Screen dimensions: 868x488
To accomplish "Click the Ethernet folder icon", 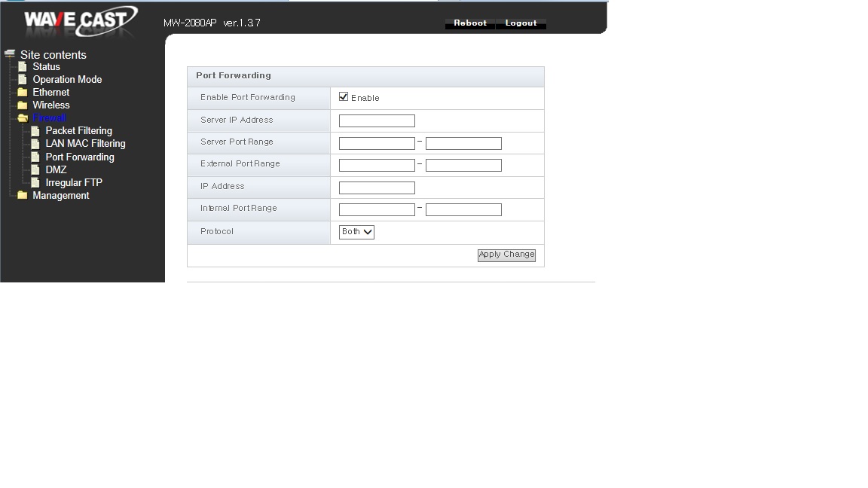I will point(22,92).
